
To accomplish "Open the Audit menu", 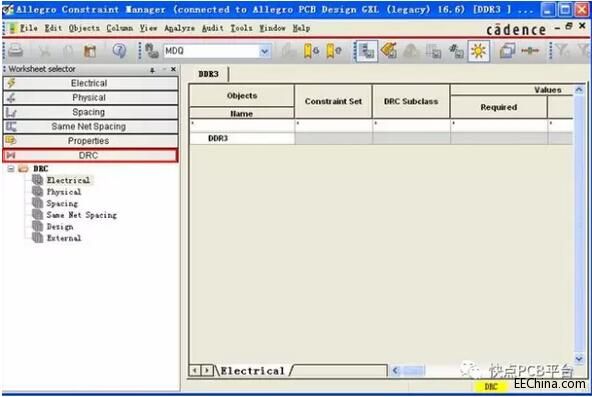I will 213,28.
